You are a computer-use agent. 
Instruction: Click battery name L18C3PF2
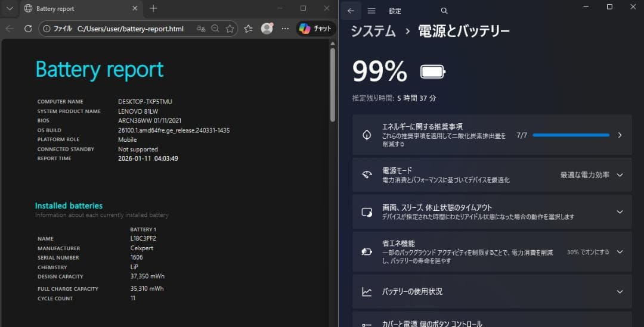pyautogui.click(x=143, y=238)
